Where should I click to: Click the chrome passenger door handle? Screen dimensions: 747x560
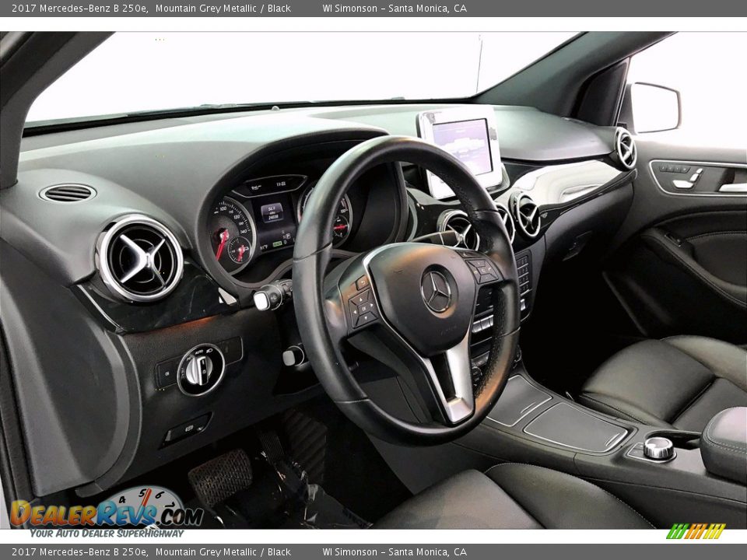[x=732, y=187]
